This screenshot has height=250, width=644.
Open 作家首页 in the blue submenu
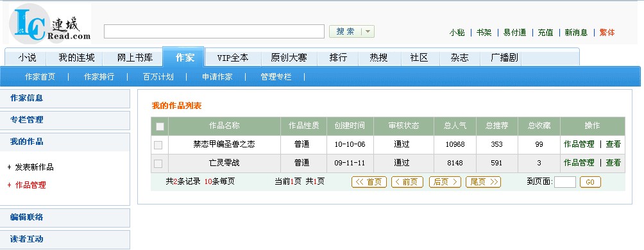40,77
